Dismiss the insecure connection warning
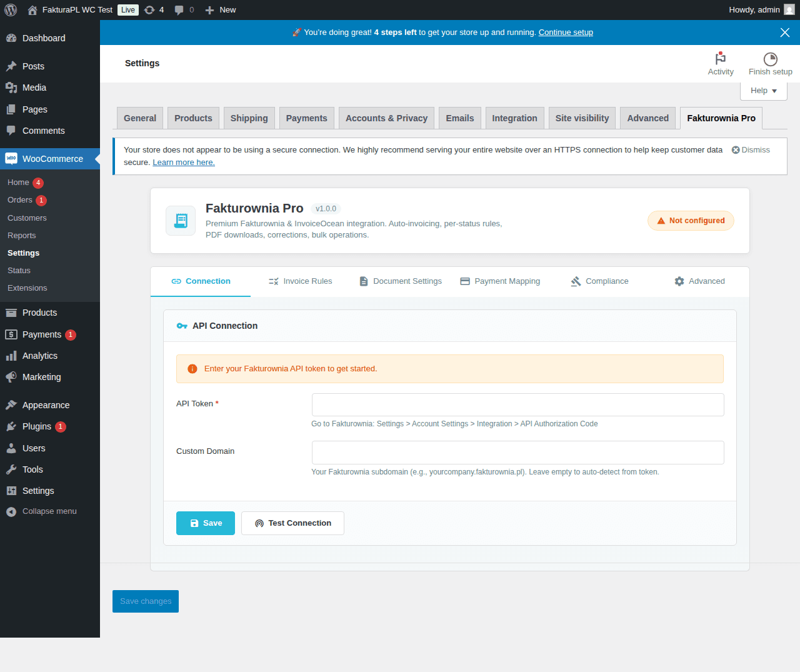Screen dimensions: 800x672 [750, 149]
